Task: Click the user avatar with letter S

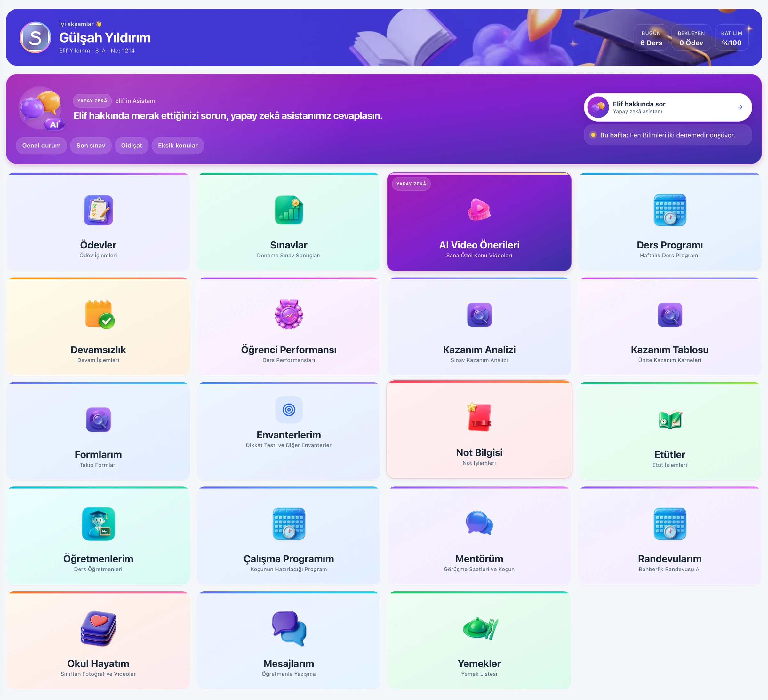Action: point(36,38)
